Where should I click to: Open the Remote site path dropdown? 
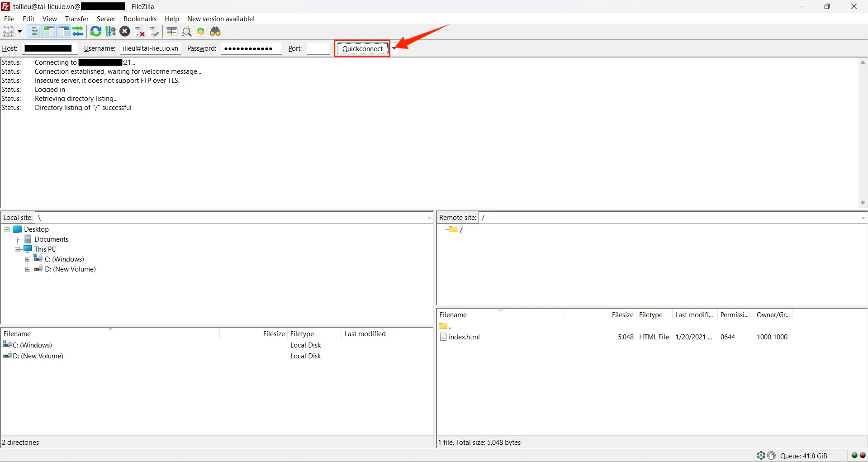(863, 218)
